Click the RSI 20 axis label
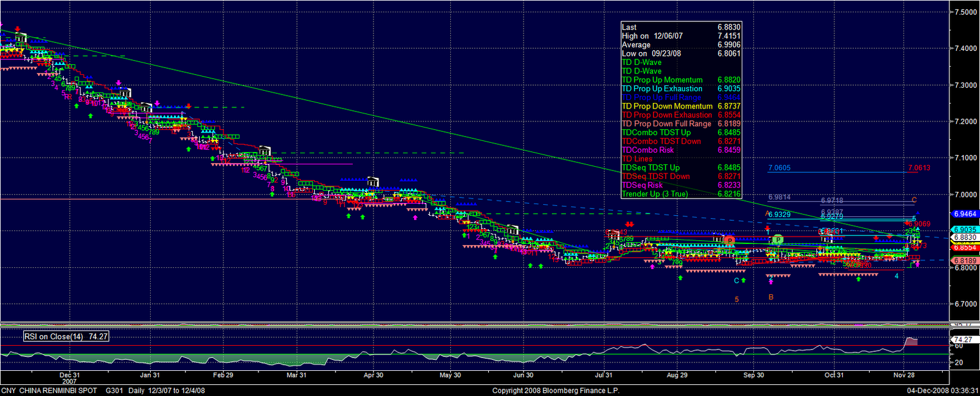Viewport: 980px width, 396px height. coord(959,363)
